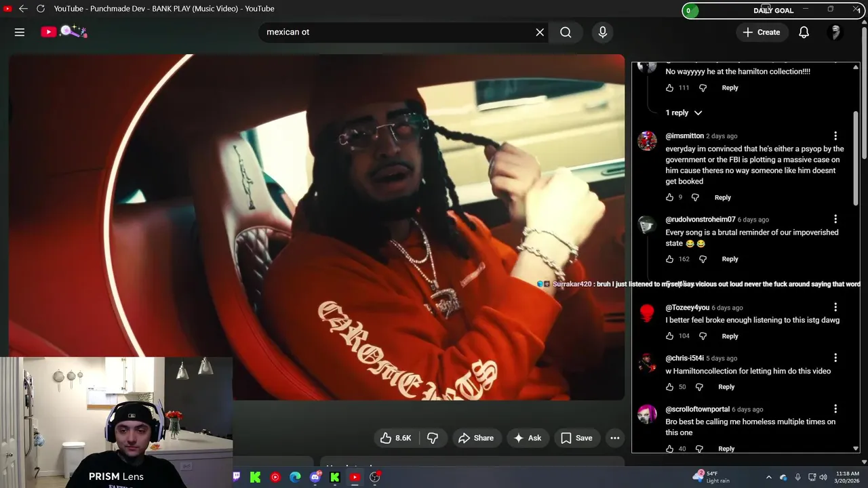Open the Create menu button
Screen dimensions: 868x488
tap(761, 32)
